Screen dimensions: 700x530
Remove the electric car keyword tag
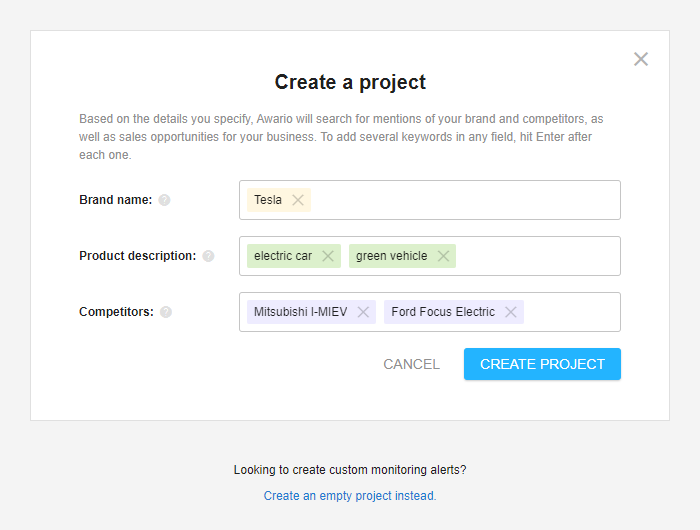point(328,256)
